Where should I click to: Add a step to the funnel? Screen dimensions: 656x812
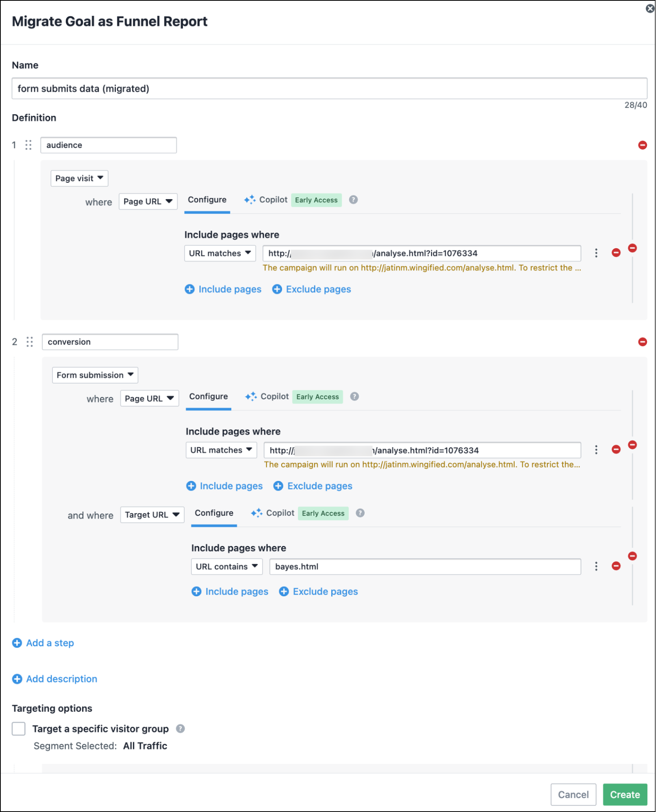(43, 643)
